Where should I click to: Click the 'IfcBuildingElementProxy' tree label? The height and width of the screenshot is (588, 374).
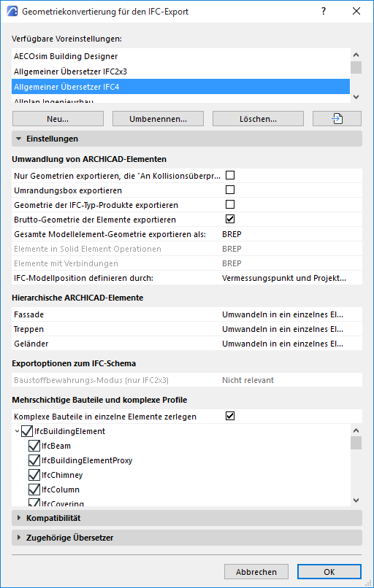(87, 460)
